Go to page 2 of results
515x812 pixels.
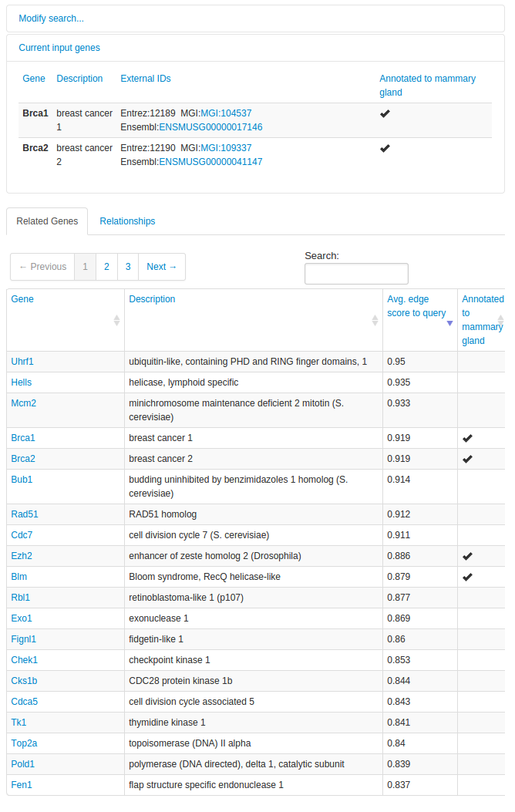[106, 267]
